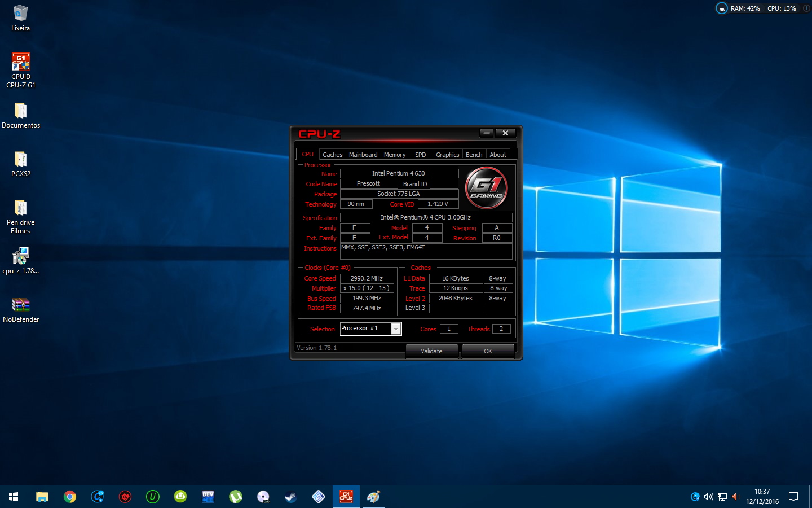
Task: Click the Version 1.78.1 label
Action: [x=316, y=348]
